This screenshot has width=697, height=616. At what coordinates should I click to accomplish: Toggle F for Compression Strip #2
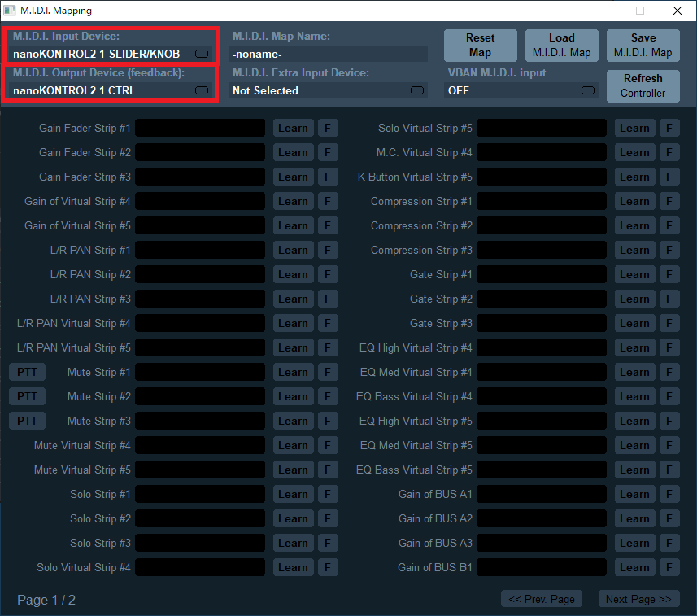point(669,226)
